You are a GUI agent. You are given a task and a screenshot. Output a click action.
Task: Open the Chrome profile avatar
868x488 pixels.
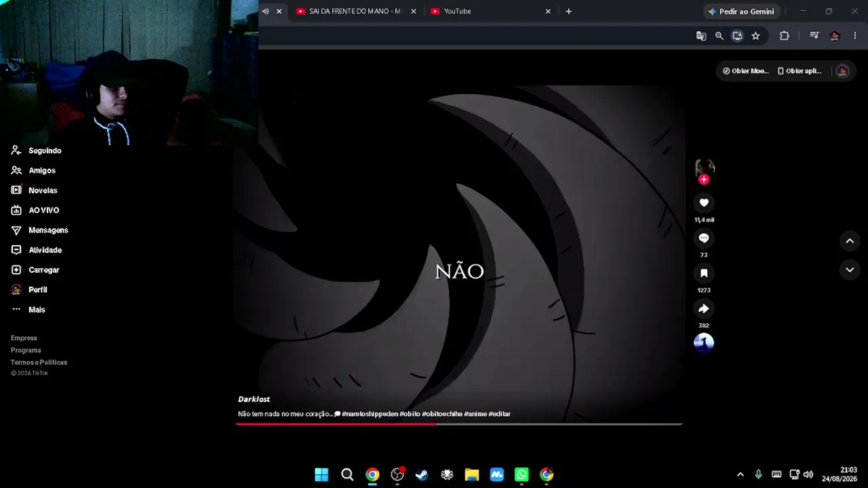point(835,36)
